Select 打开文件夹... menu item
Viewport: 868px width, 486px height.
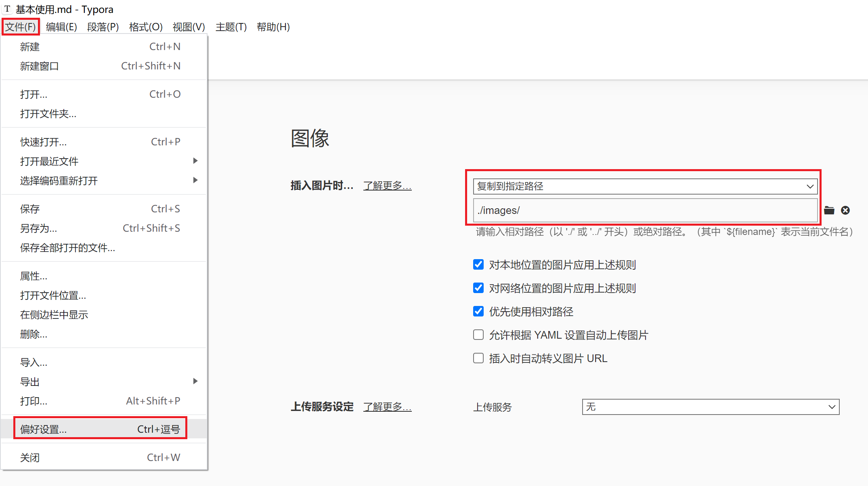coord(104,114)
